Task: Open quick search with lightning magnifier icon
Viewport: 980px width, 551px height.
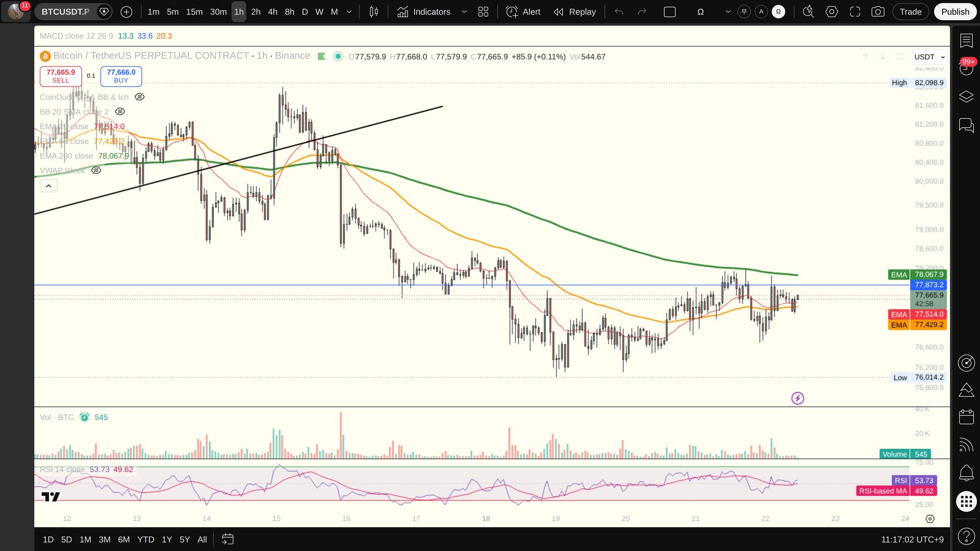Action: (809, 12)
